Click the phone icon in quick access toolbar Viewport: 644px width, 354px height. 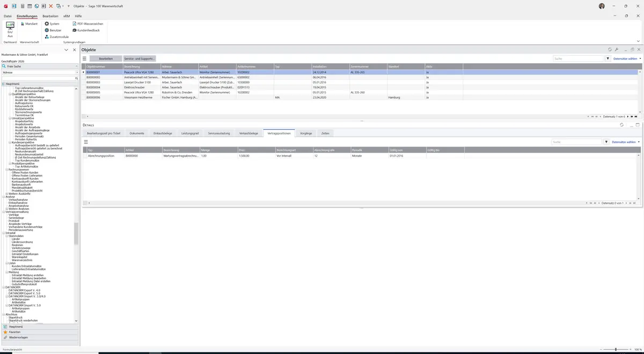[36, 6]
